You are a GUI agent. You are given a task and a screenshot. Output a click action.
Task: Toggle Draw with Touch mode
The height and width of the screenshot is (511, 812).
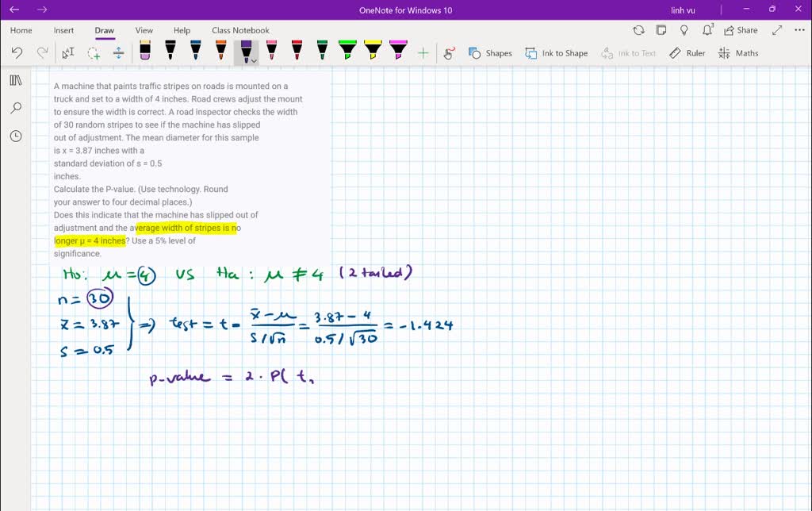point(449,53)
